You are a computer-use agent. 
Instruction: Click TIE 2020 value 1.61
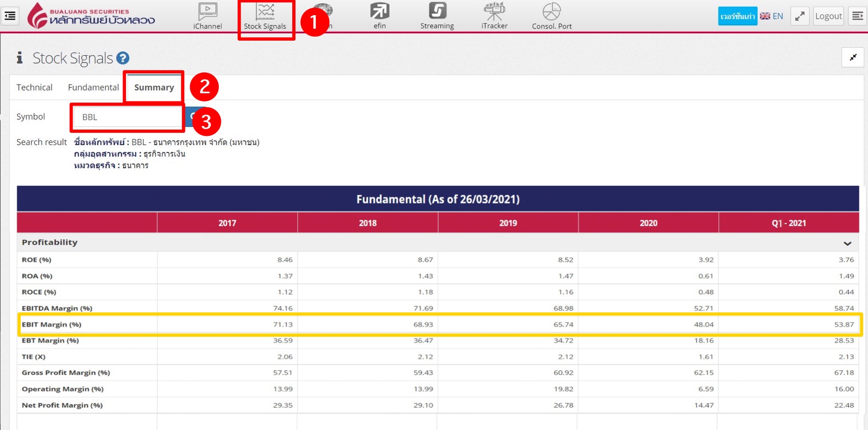pos(706,357)
